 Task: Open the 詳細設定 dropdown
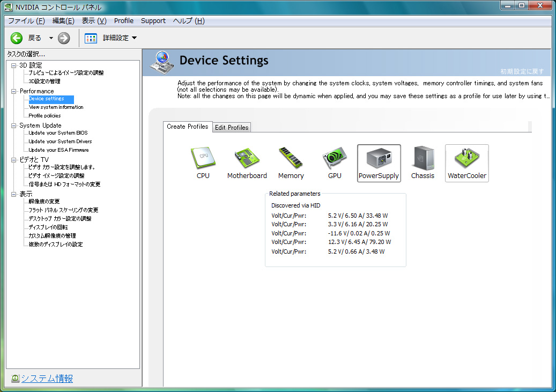[135, 38]
